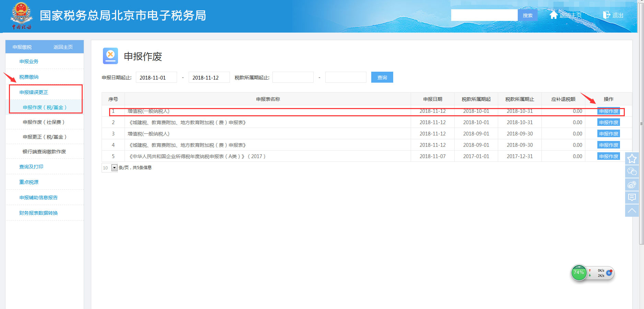Open the 申报业务 menu item
The image size is (644, 309).
click(x=29, y=61)
